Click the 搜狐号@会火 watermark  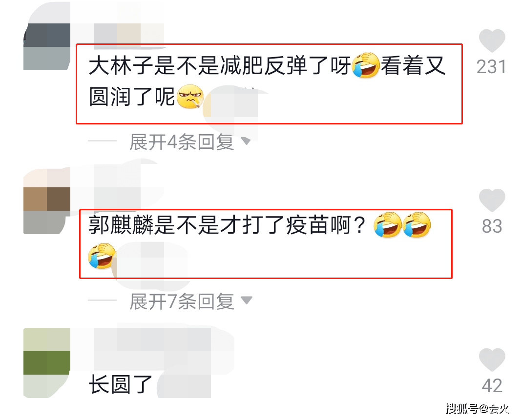click(x=477, y=408)
